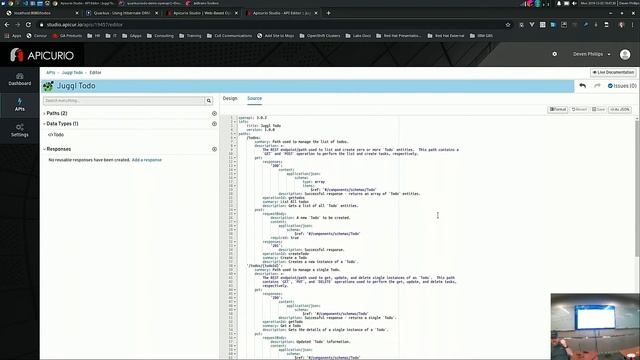The width and height of the screenshot is (640, 360).
Task: Close the Quarkus Hibernate tab
Action: point(156,13)
